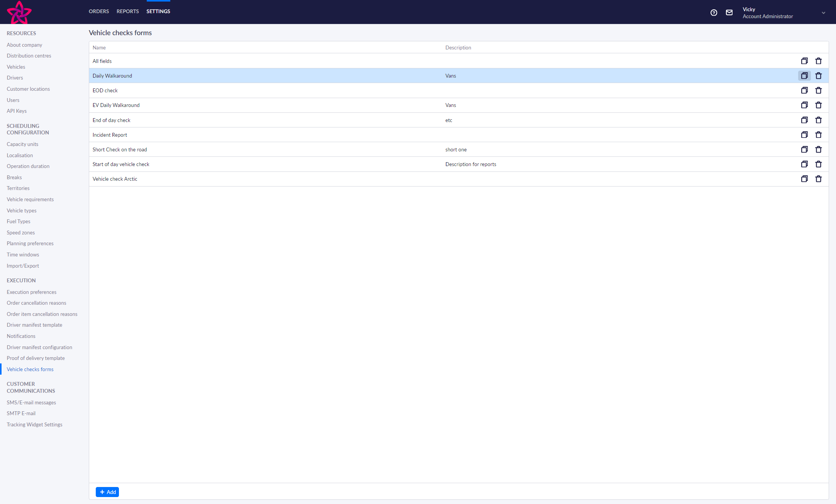Duplicate the Daily Walkaround form
This screenshot has height=504, width=836.
pyautogui.click(x=804, y=76)
